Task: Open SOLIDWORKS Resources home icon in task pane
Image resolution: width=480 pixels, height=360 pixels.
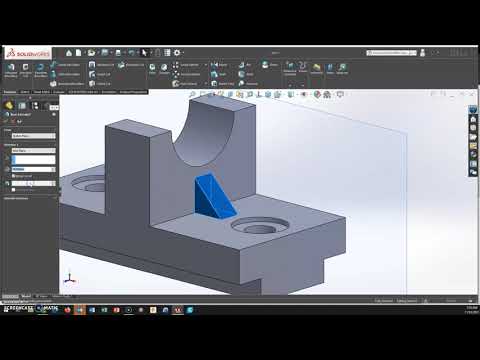Action: click(x=473, y=119)
